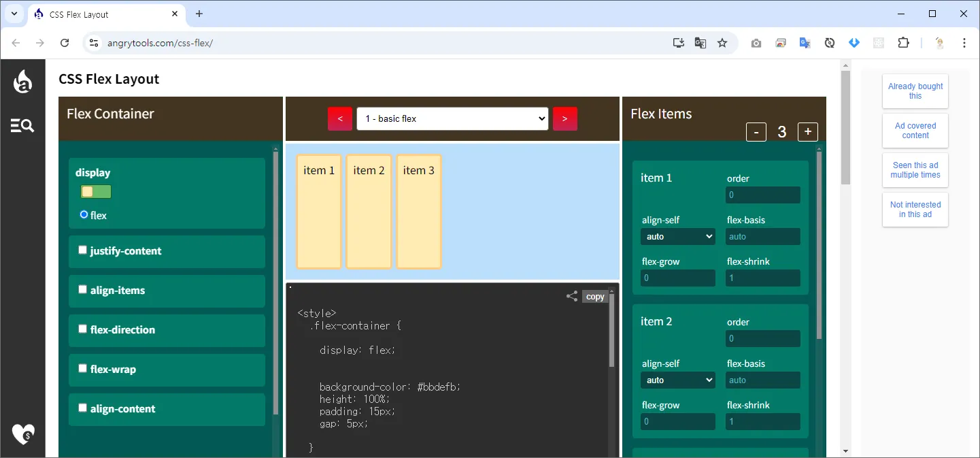Expand item 1 align-self dropdown
Image resolution: width=980 pixels, height=458 pixels.
[678, 237]
